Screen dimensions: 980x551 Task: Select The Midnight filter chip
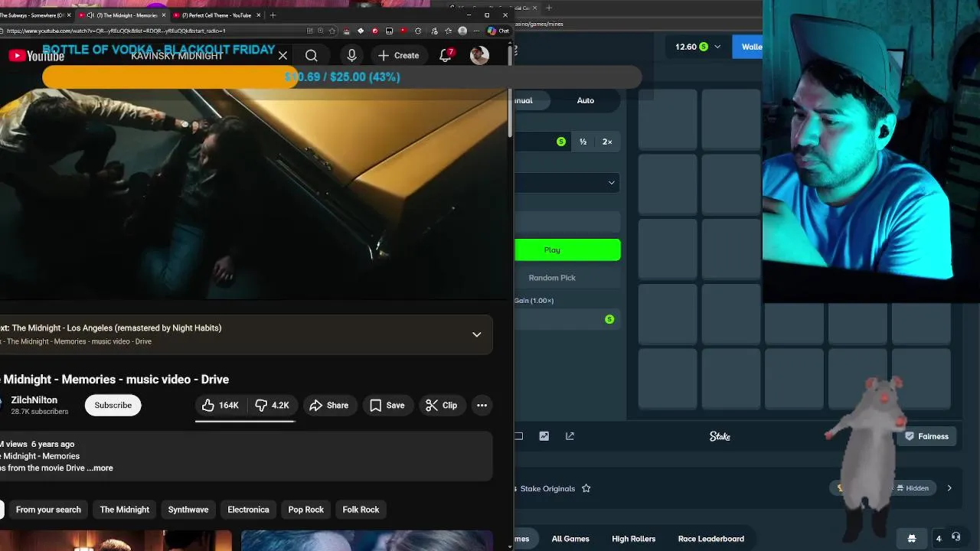click(x=125, y=510)
